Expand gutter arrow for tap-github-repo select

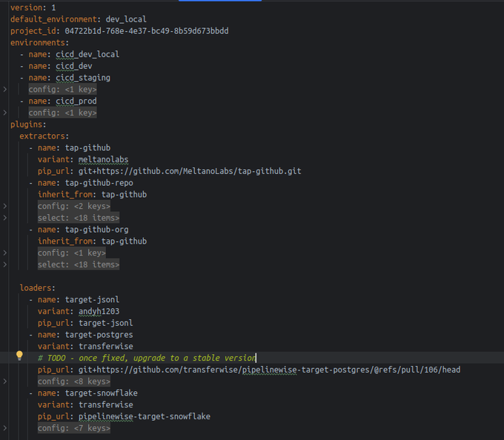point(5,218)
